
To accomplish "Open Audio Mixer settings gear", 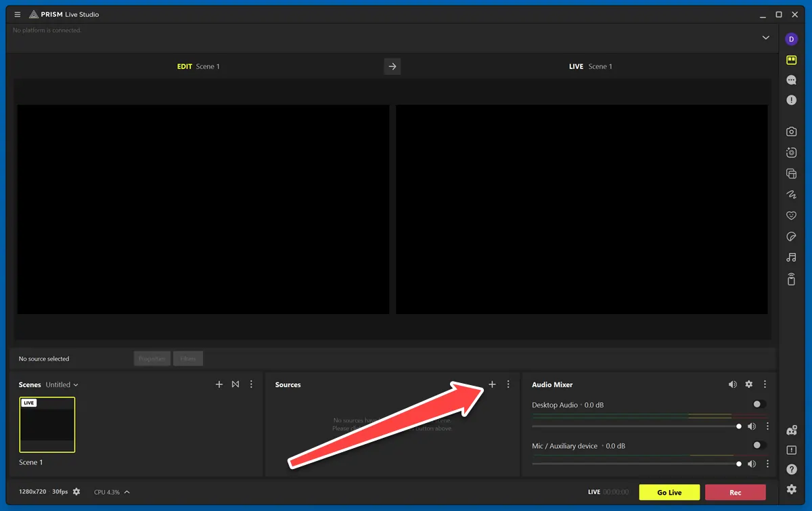I will pyautogui.click(x=748, y=384).
